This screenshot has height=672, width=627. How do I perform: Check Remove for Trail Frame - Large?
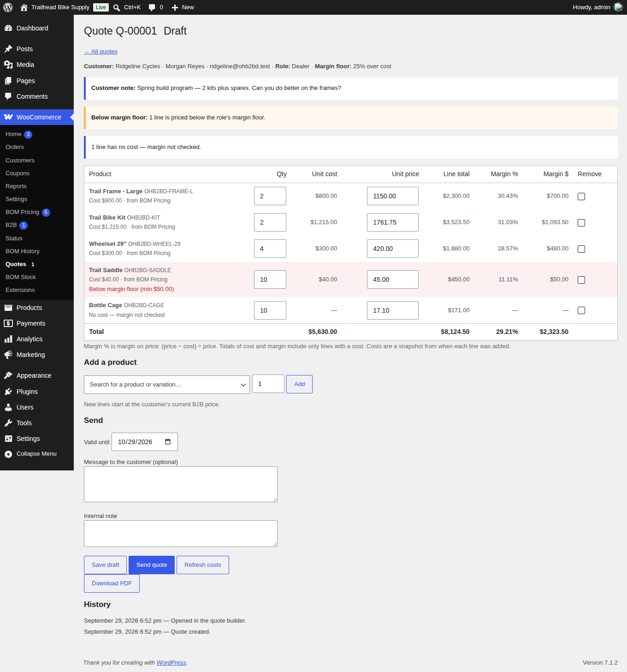click(581, 196)
